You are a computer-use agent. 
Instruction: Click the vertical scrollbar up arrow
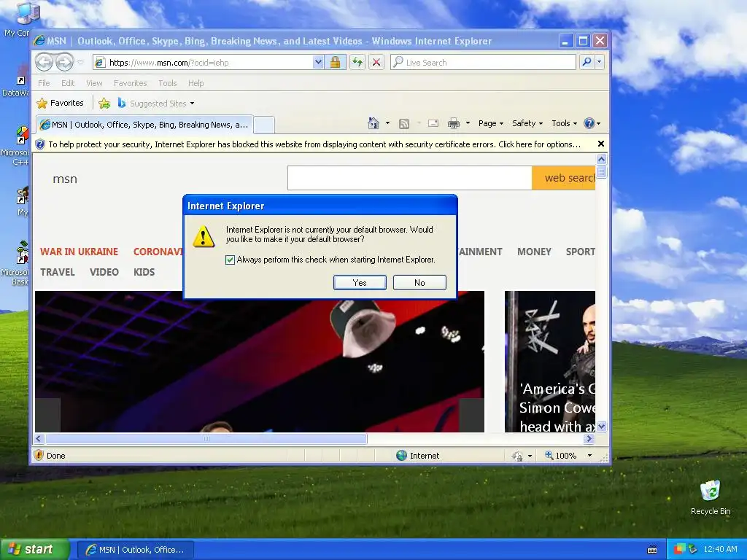(601, 159)
